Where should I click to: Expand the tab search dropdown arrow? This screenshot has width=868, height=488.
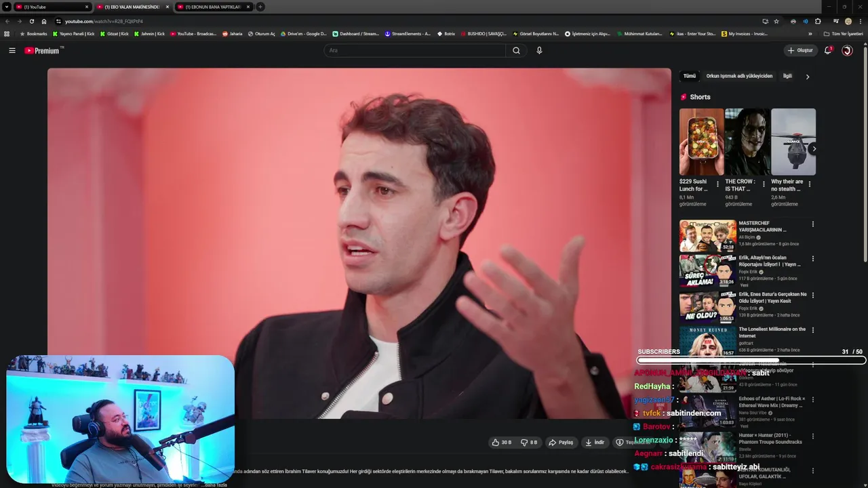pos(7,7)
